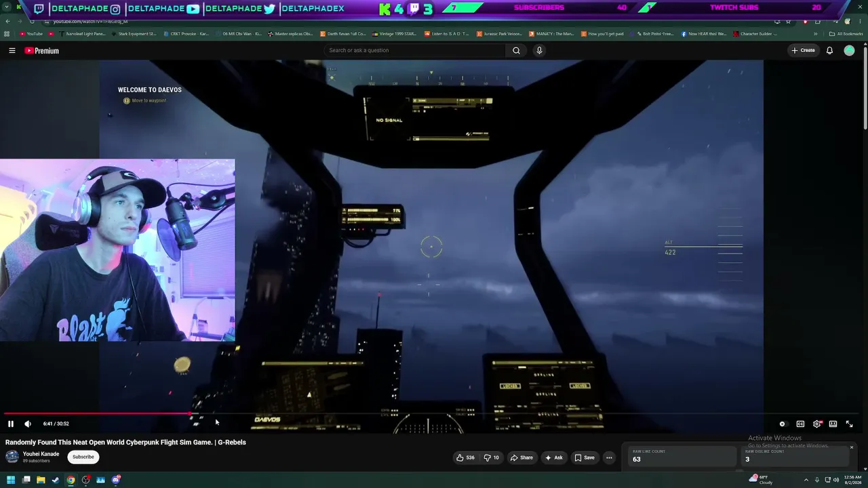Screen dimensions: 868x488
Task: Launch Steam from the taskbar
Action: [56, 480]
